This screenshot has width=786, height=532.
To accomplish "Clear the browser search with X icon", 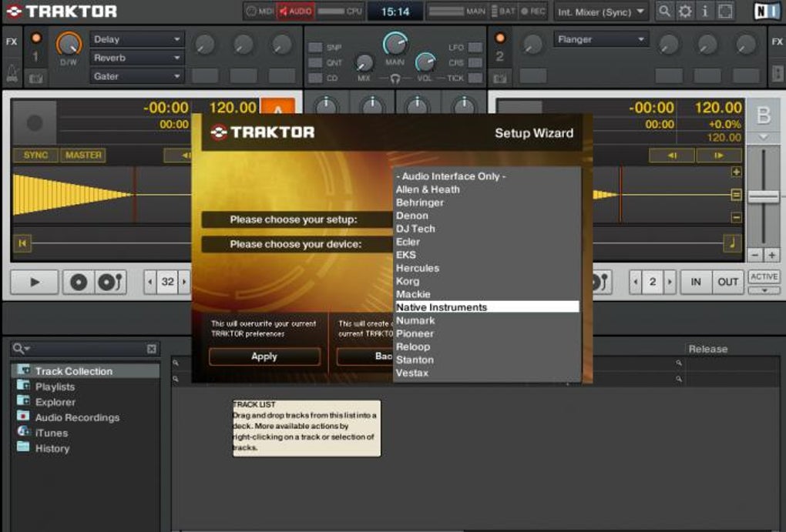I will (x=152, y=349).
